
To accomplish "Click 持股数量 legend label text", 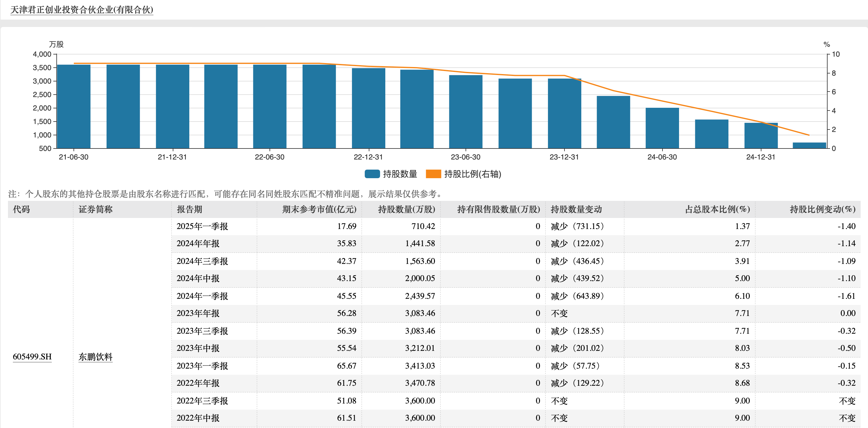I will 400,174.
